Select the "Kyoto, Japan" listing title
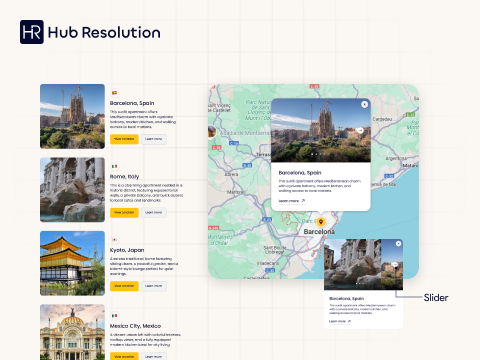 click(127, 250)
